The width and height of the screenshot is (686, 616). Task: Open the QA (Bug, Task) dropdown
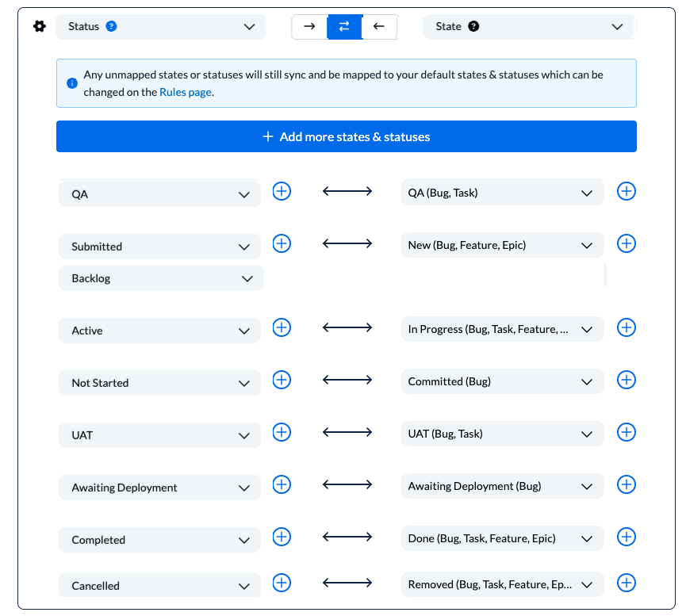pyautogui.click(x=502, y=193)
